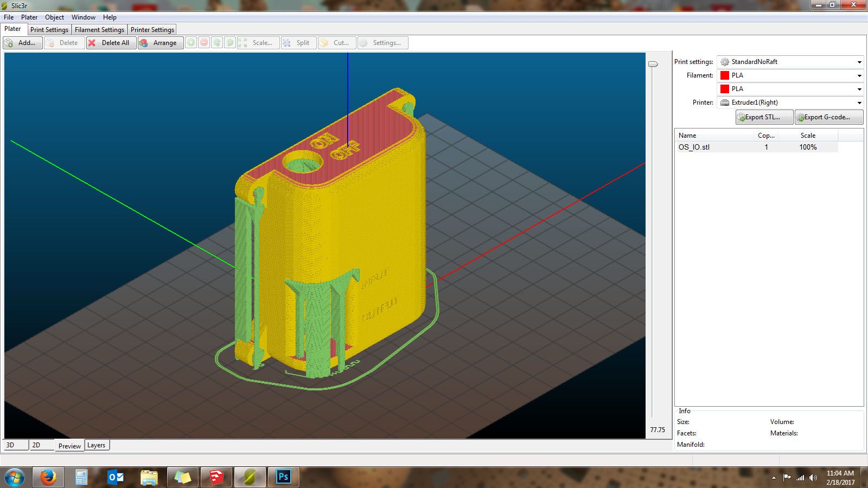Open the Scale tool
The height and width of the screenshot is (488, 868).
[259, 42]
